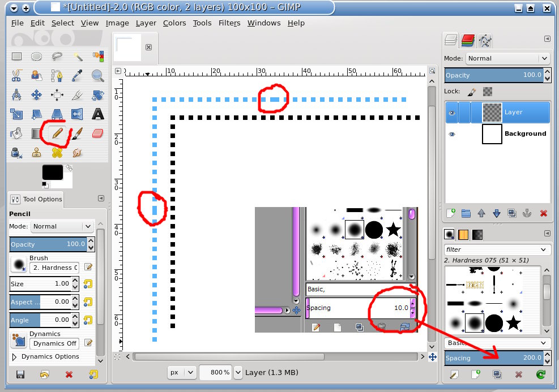Select the Color Picker tool

pyautogui.click(x=78, y=75)
